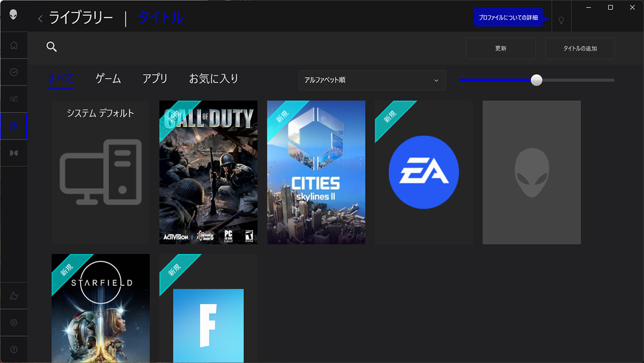Open settings via the gear icon
The image size is (644, 363).
[x=14, y=322]
